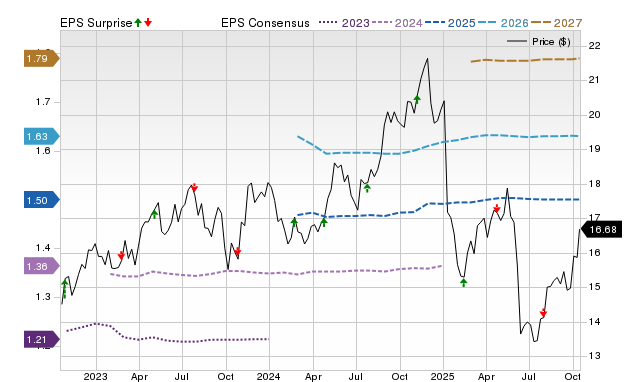Viewport: 640px width, 382px height.
Task: Select the red surprise arrow after Oct 2023
Action: tap(238, 251)
